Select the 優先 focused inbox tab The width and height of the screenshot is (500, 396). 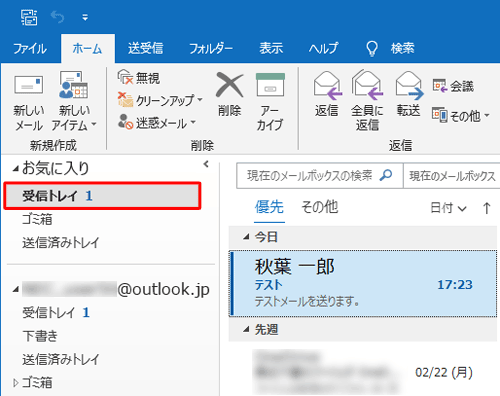click(x=269, y=207)
